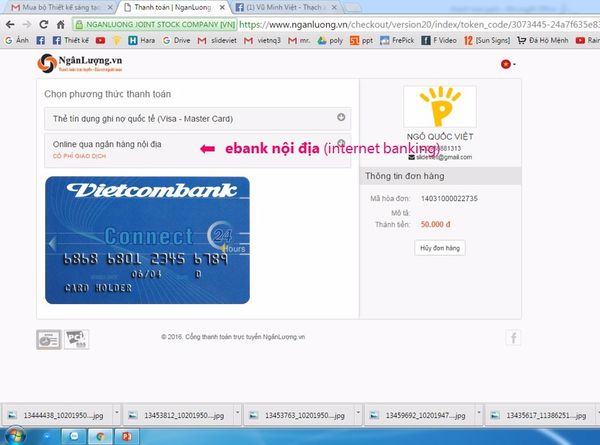Open PowerPoint from the Windows taskbar
600x445 pixels.
[127, 437]
